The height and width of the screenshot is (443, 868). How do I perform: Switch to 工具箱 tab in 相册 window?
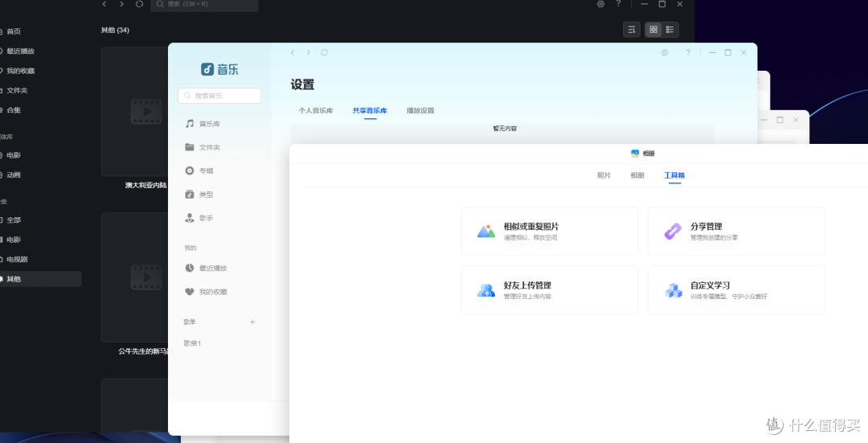674,175
